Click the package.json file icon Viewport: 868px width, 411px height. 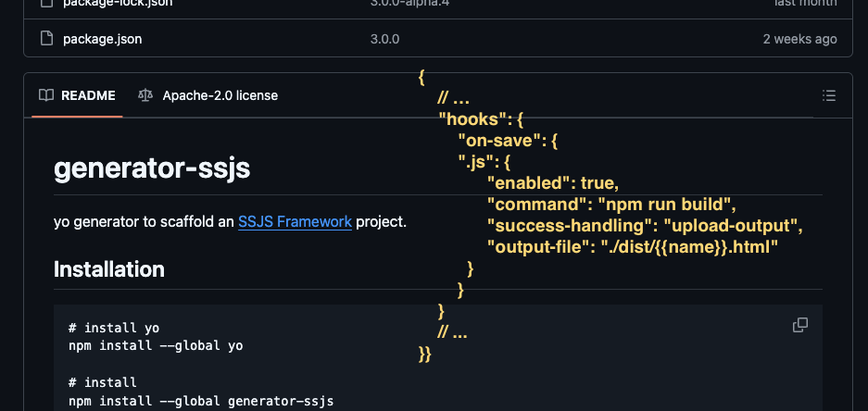(47, 39)
